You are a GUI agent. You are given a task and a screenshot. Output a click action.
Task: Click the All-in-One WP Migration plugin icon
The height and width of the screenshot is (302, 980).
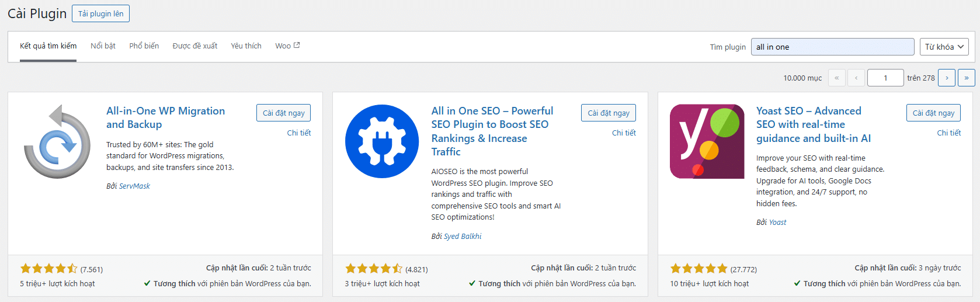tap(57, 141)
